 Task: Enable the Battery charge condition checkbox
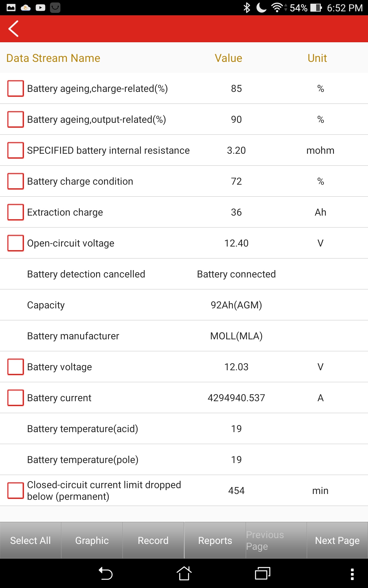(x=16, y=181)
